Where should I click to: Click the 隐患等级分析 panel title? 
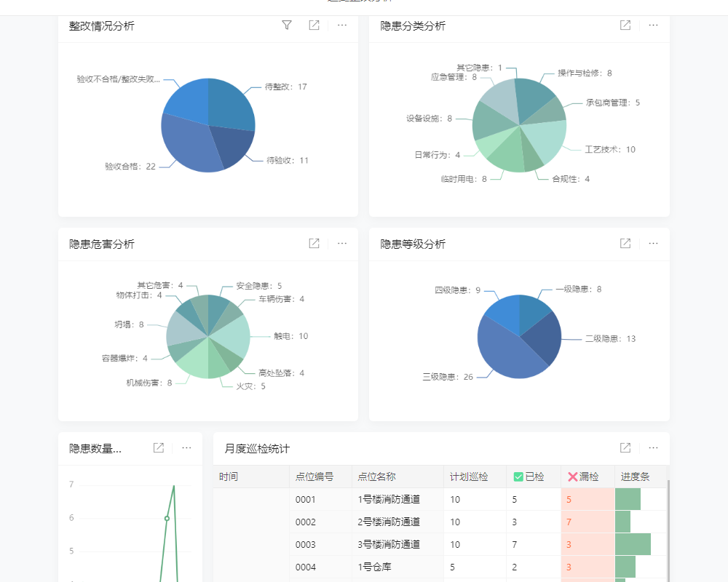click(x=412, y=244)
